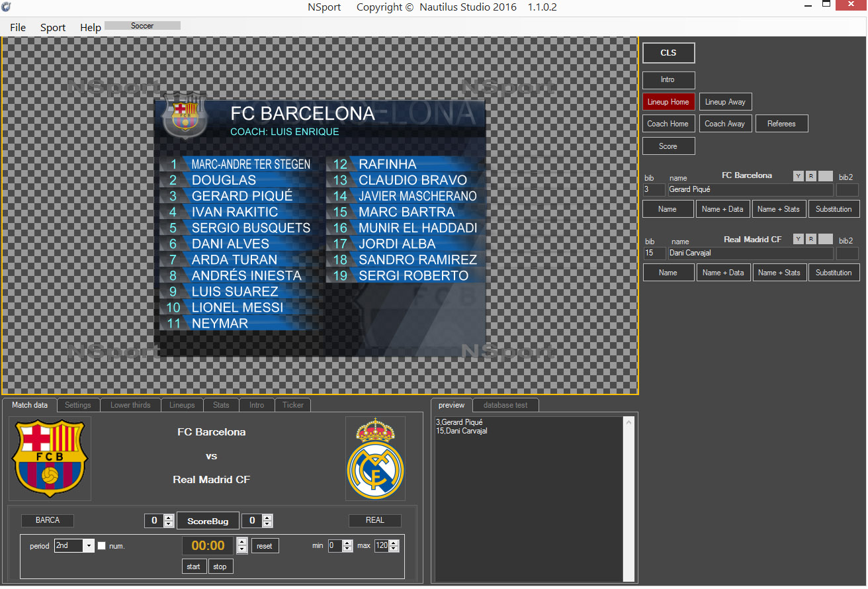Increase the home team score with the up arrow
This screenshot has height=589, width=868.
[x=169, y=518]
